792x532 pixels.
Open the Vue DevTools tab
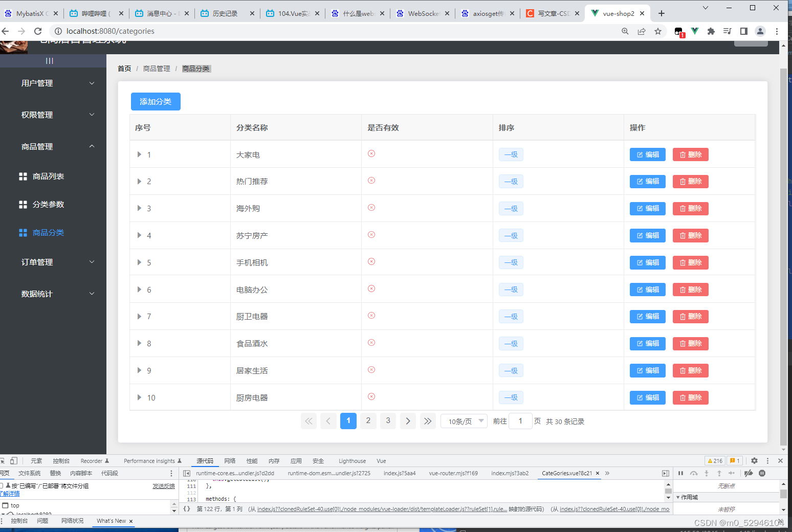pos(381,461)
